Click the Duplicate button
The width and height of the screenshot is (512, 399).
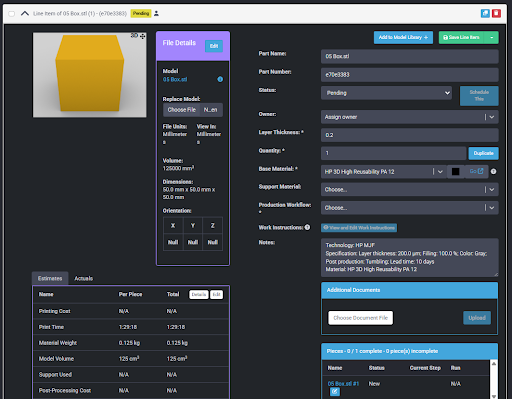tap(483, 153)
